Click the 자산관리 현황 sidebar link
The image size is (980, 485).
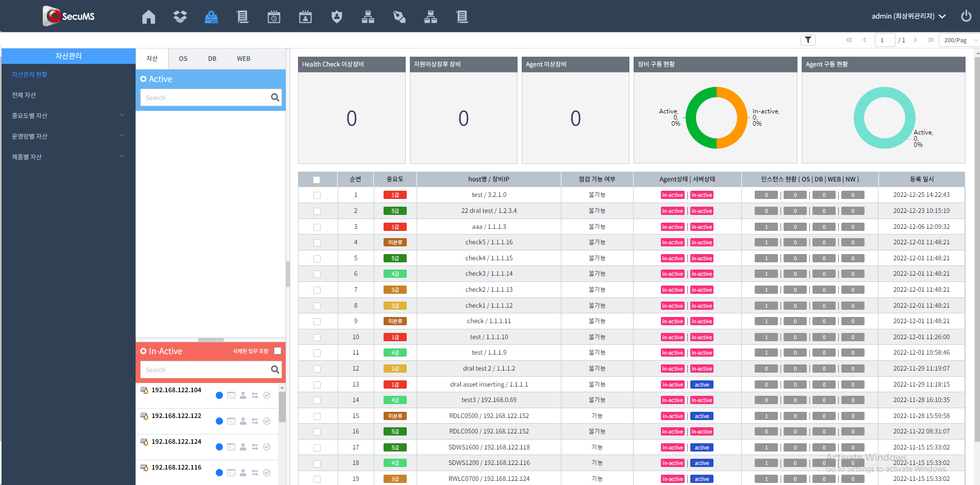(29, 74)
